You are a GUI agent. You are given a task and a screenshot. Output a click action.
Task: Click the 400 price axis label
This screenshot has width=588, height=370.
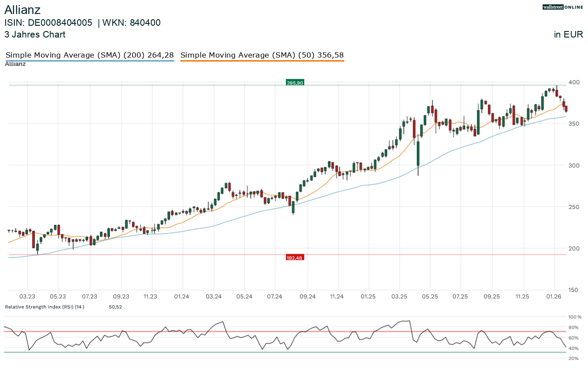575,82
